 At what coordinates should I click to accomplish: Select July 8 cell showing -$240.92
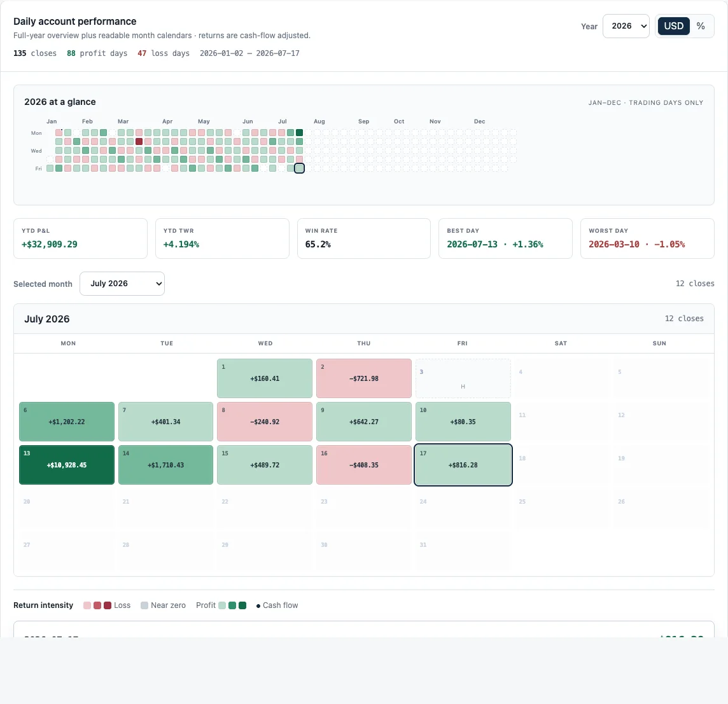(x=265, y=422)
